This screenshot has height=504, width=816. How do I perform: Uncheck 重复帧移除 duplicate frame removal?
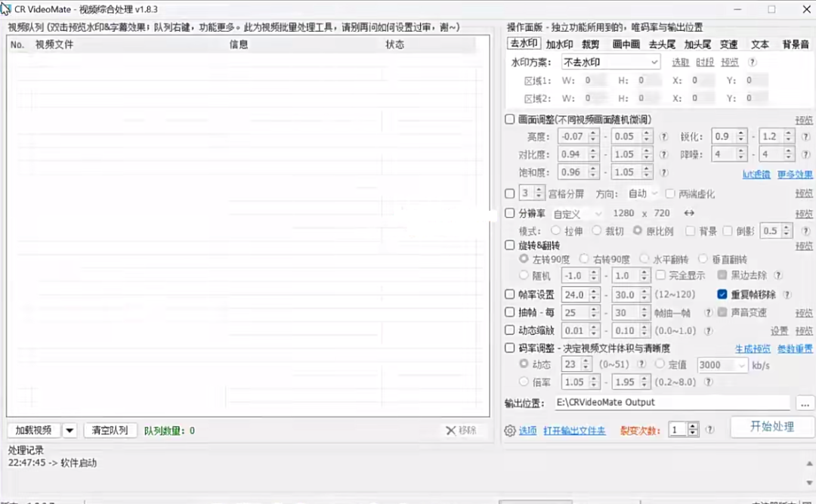coord(722,295)
